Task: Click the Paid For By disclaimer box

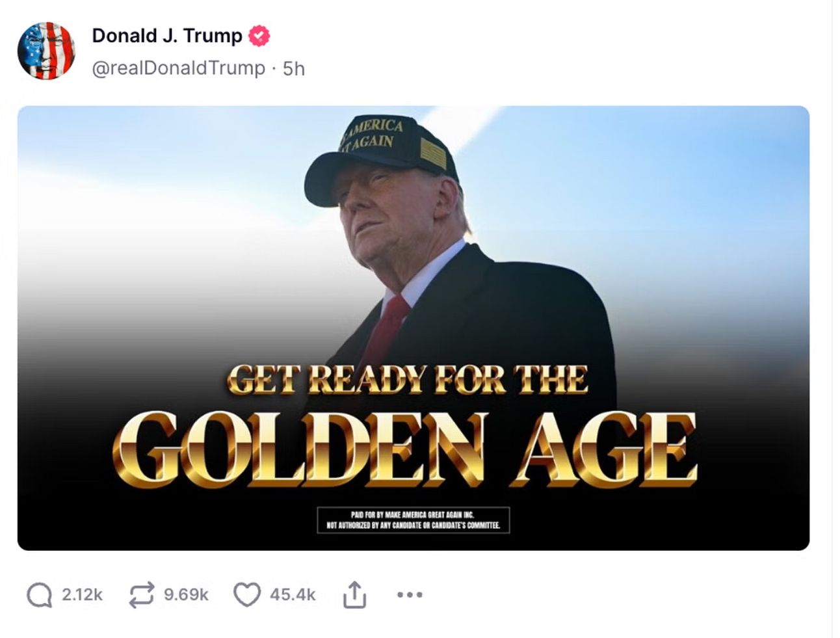Action: [413, 520]
